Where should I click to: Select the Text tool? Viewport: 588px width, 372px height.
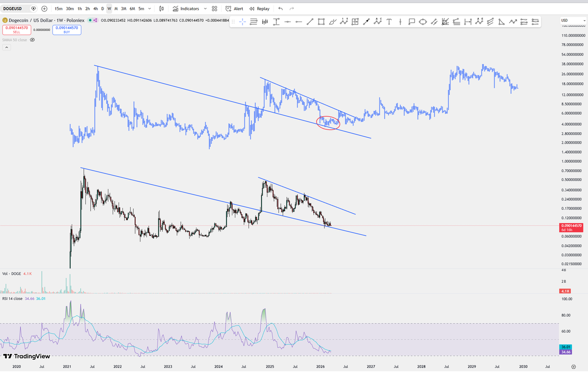click(389, 22)
